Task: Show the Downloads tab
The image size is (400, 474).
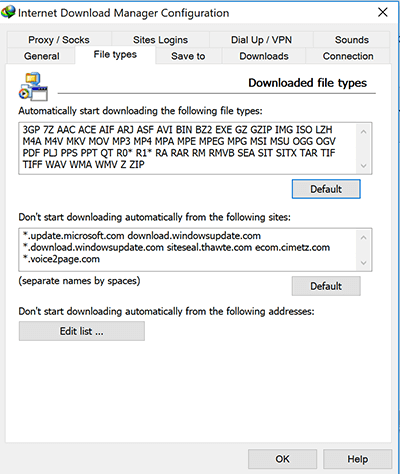Action: (264, 56)
